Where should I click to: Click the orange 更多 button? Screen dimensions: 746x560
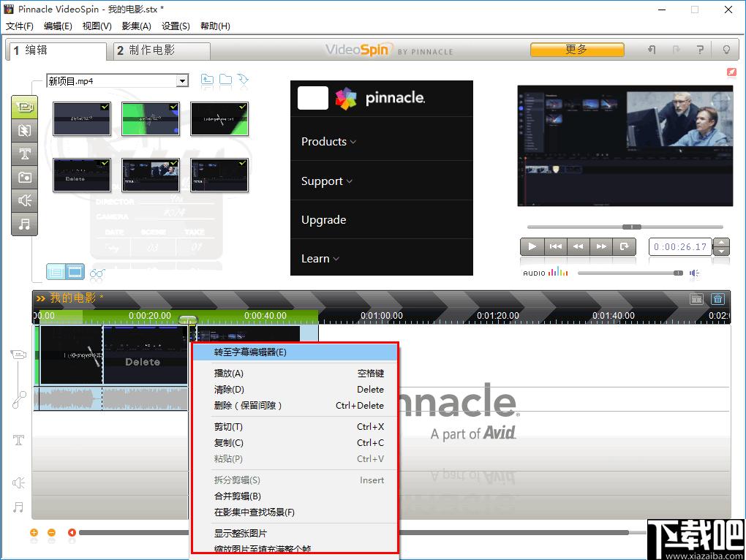point(577,50)
